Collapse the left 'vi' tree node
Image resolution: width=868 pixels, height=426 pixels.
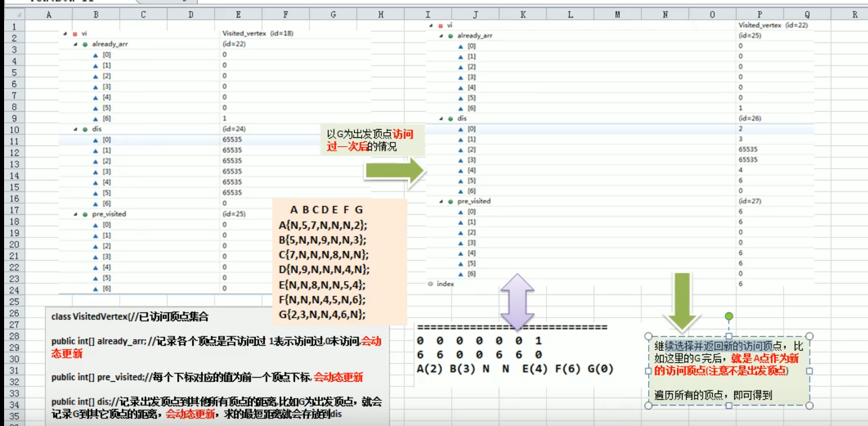[x=65, y=34]
